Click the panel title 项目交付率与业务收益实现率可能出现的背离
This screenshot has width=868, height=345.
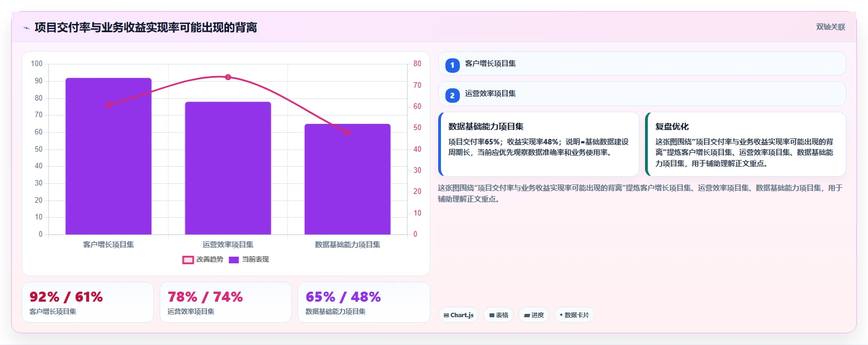[146, 28]
